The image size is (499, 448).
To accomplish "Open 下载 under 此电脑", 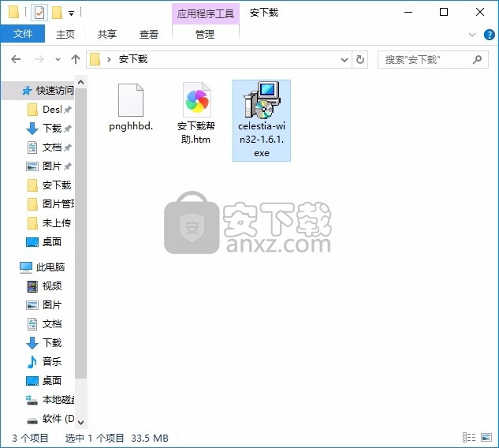I will (x=45, y=342).
